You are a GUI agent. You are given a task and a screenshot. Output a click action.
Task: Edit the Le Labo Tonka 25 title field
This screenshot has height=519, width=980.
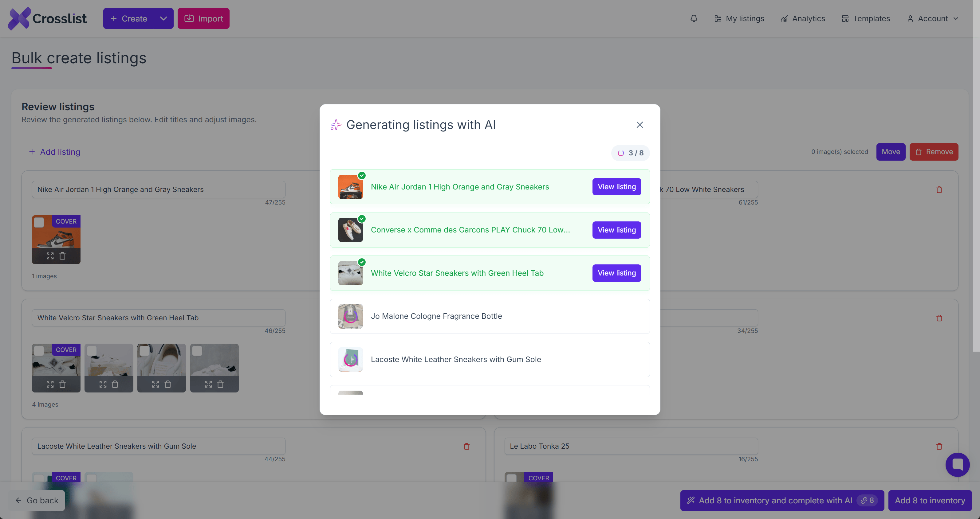click(631, 446)
